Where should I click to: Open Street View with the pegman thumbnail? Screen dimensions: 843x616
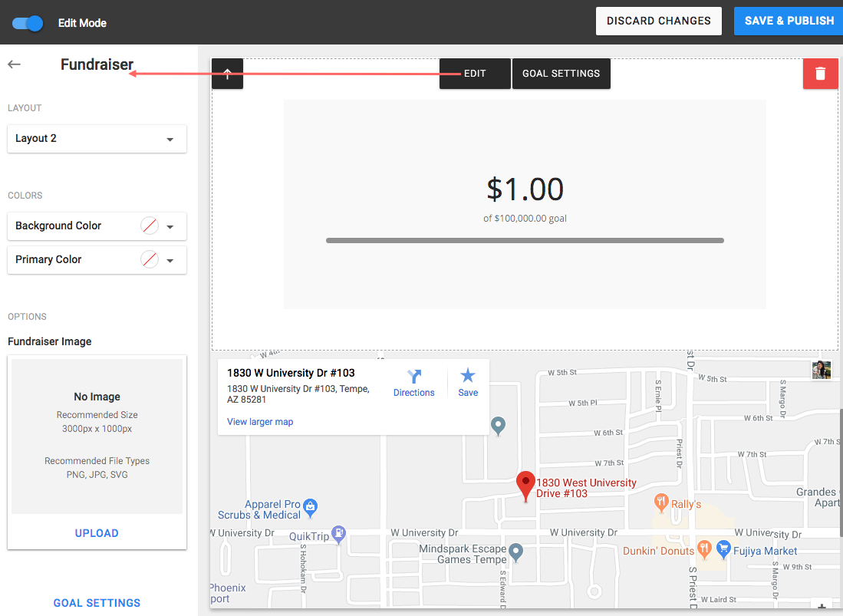821,370
